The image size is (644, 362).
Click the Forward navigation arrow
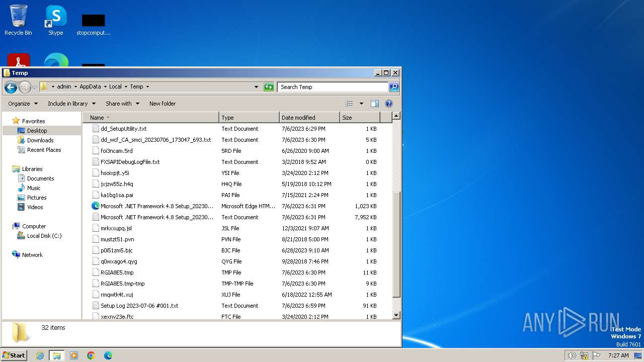[25, 87]
